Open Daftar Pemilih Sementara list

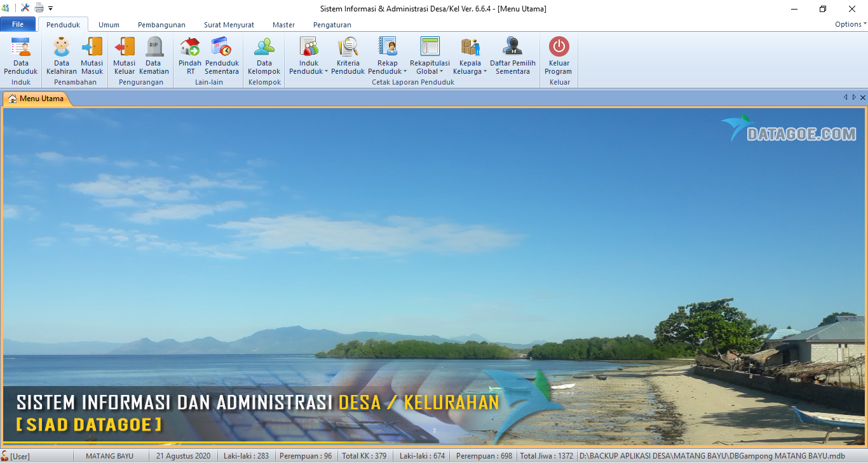(x=513, y=48)
